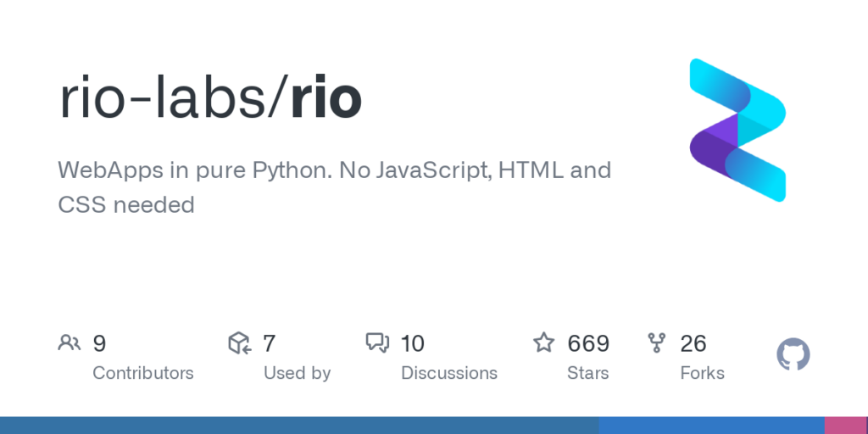This screenshot has width=868, height=434.
Task: Select the Forks label
Action: click(x=702, y=373)
